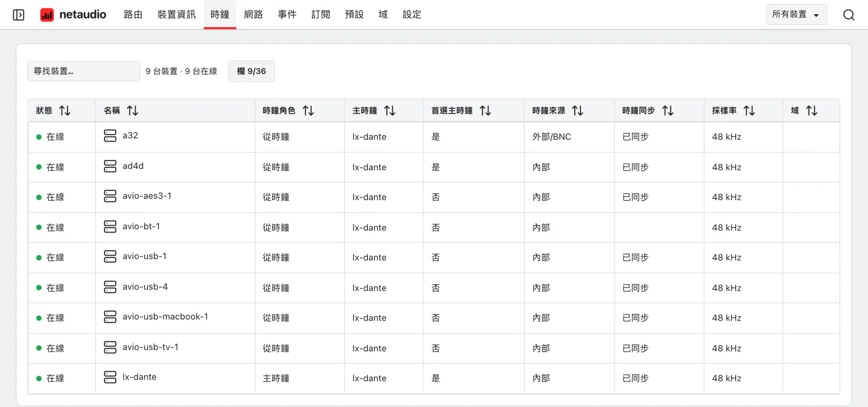
Task: Click the netaudio logo icon
Action: point(47,15)
